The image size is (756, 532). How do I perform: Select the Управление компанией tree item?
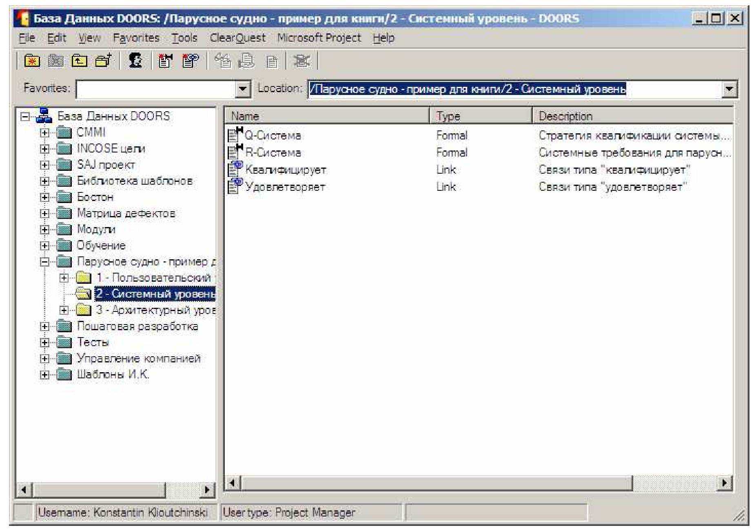pyautogui.click(x=139, y=359)
